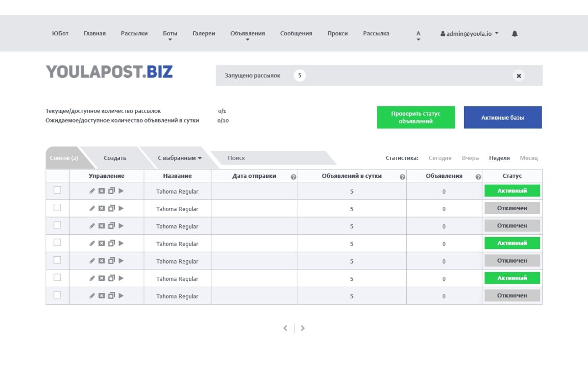
Task: Tick the checkbox in the sixth table row
Action: pyautogui.click(x=57, y=277)
